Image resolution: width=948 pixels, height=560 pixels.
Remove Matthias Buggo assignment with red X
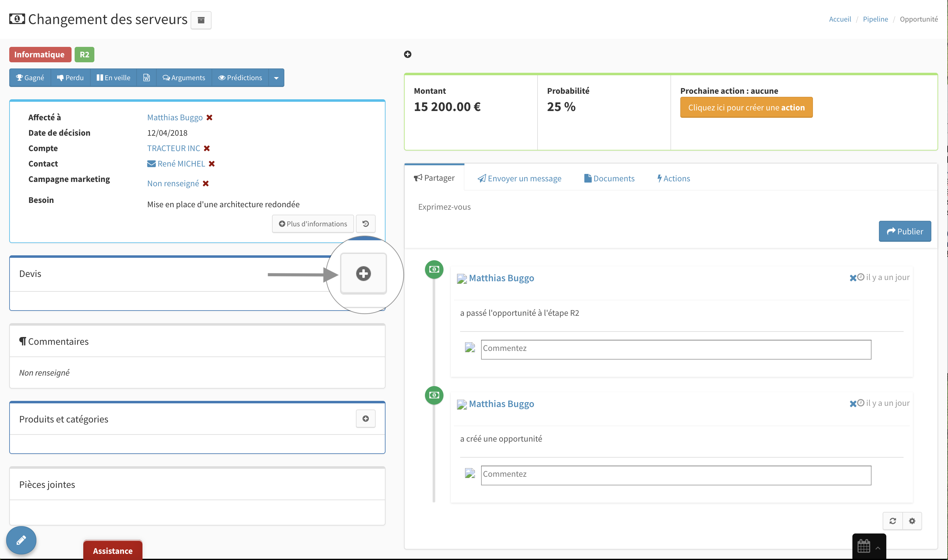pyautogui.click(x=209, y=118)
